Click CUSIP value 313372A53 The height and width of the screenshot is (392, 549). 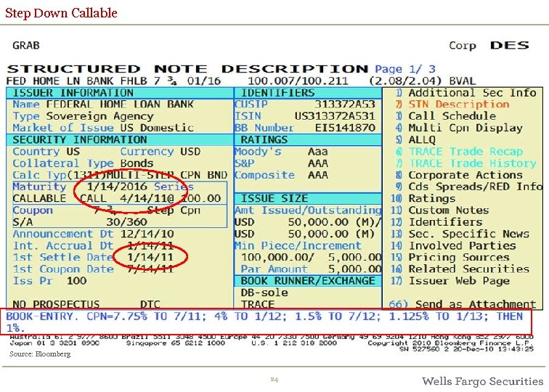point(345,104)
